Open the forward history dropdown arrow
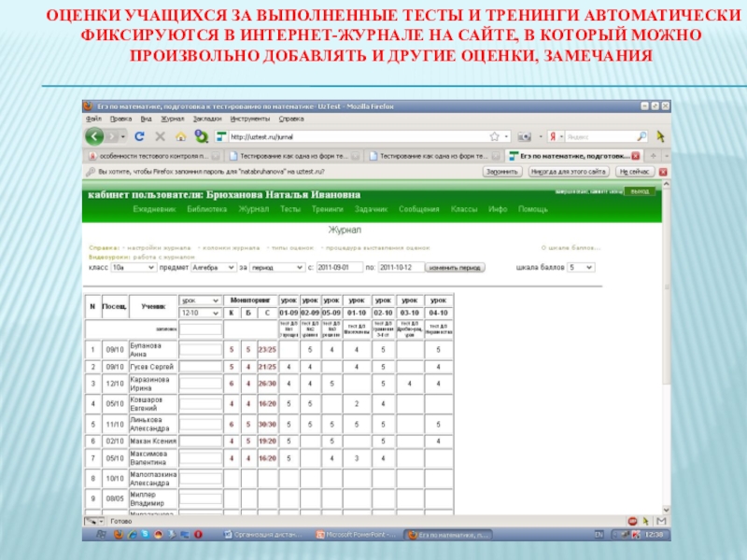This screenshot has width=747, height=560. (x=123, y=136)
